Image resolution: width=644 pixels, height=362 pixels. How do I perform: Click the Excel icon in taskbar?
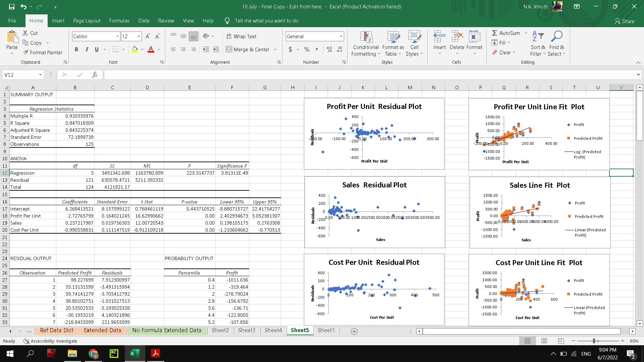tap(134, 353)
